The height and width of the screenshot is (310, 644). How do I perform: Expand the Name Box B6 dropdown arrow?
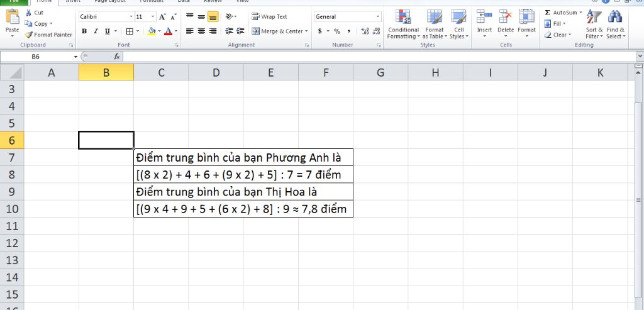coord(76,57)
